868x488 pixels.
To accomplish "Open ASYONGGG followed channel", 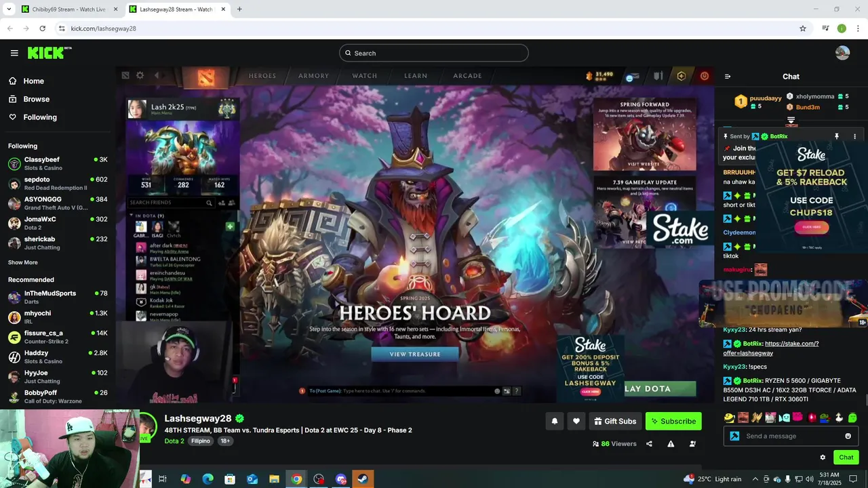I will (58, 203).
